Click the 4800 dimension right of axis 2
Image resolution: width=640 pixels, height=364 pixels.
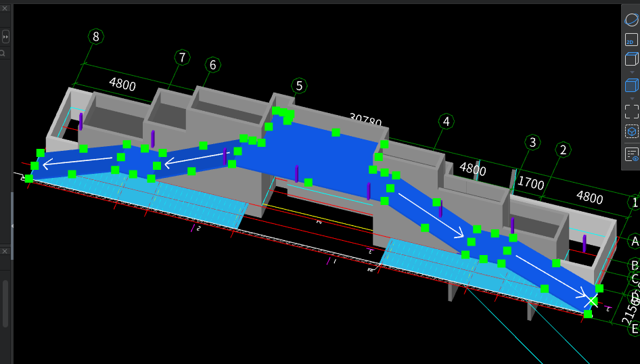click(589, 197)
